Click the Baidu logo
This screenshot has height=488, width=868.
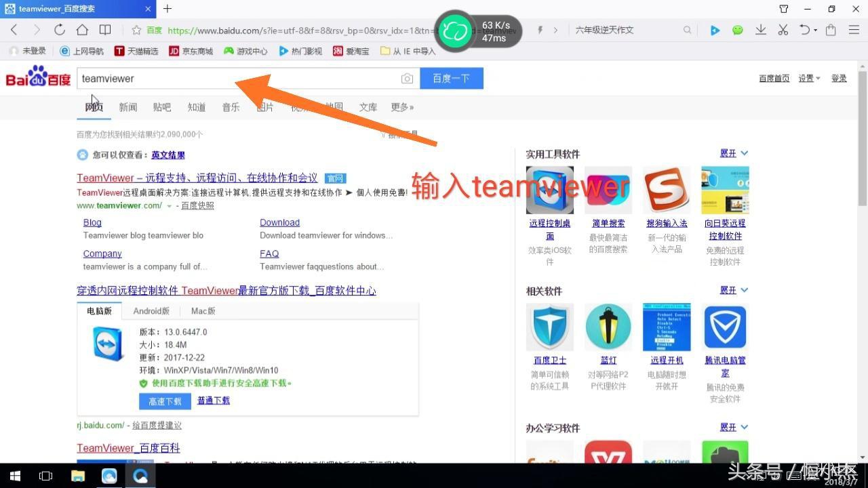pos(38,77)
